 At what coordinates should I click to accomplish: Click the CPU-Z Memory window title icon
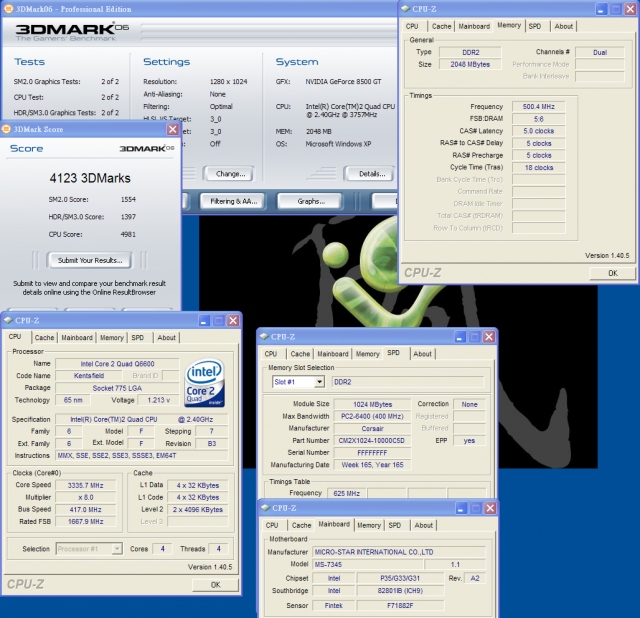(x=405, y=9)
